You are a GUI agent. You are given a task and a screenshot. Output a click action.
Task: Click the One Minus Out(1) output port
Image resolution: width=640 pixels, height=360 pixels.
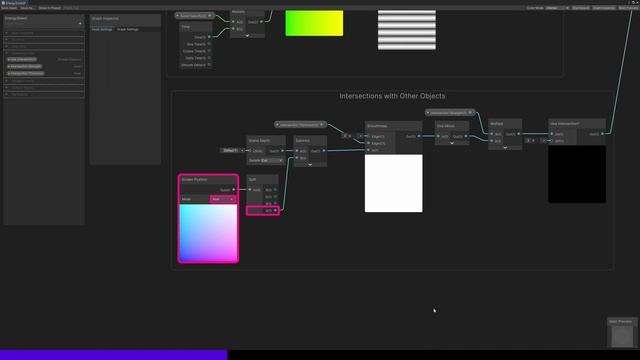[x=466, y=136]
